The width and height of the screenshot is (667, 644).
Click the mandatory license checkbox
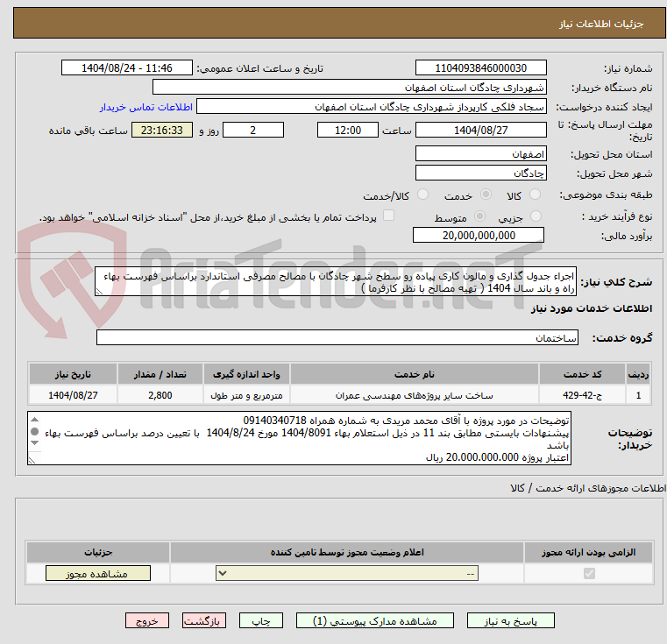click(589, 573)
